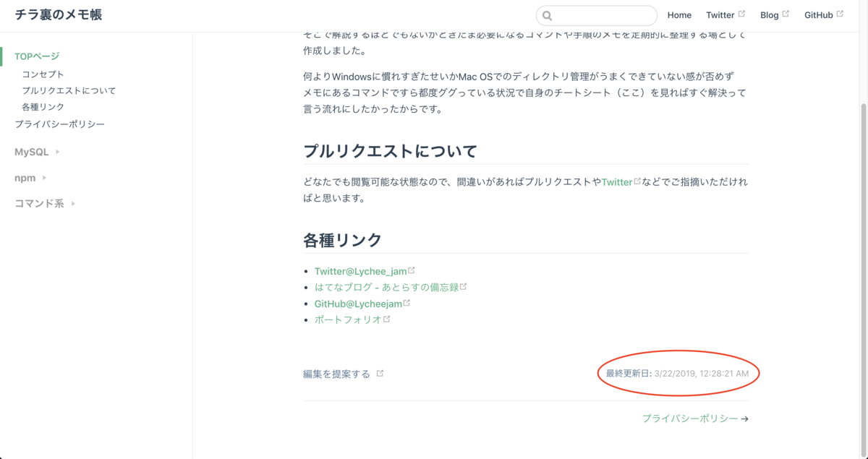This screenshot has width=868, height=459.
Task: Follow the inline Twitter link in paragraph
Action: point(617,182)
